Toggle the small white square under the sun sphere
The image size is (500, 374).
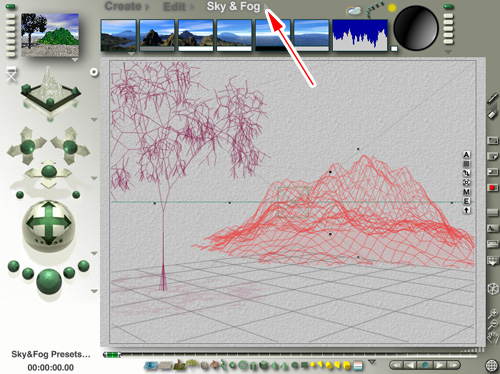tap(394, 49)
